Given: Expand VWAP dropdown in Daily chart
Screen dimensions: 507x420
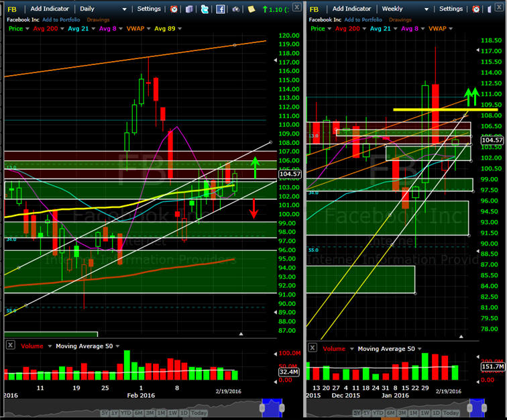Looking at the screenshot, I should [x=149, y=29].
